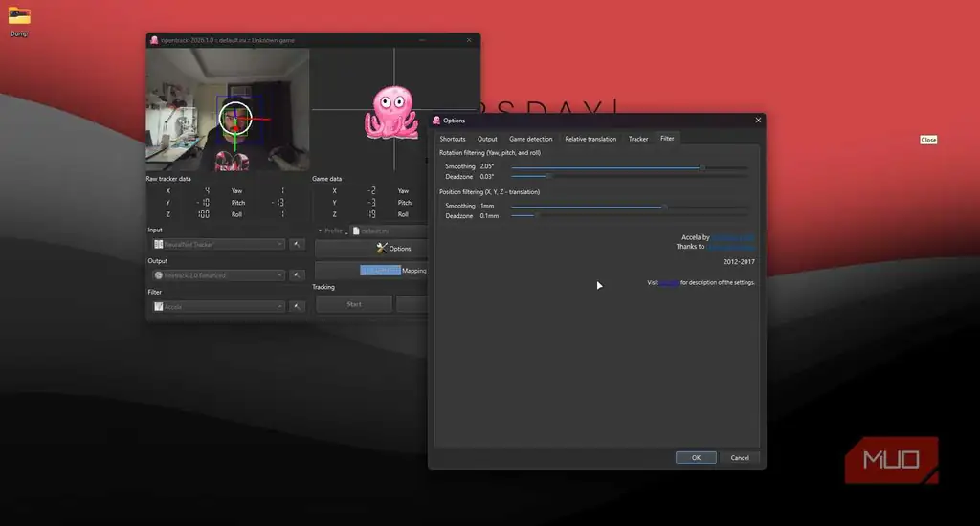Click the webcam preview with face tracking
This screenshot has height=526, width=980.
tap(228, 110)
